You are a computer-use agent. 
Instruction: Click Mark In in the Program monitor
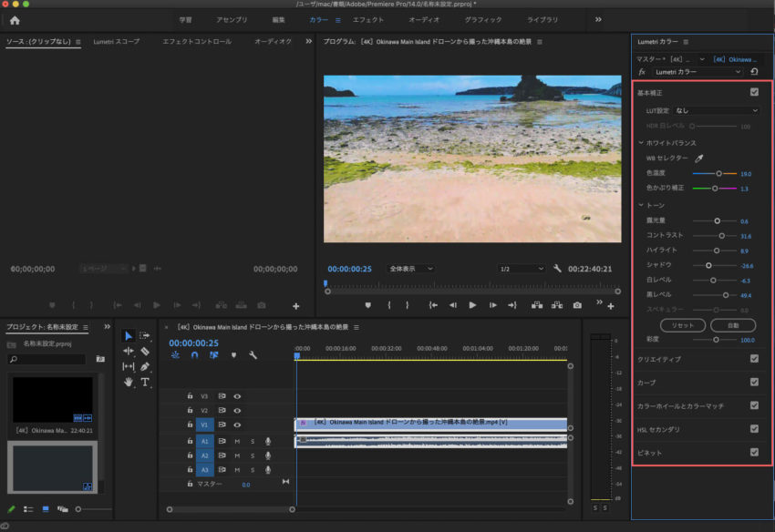pos(389,305)
